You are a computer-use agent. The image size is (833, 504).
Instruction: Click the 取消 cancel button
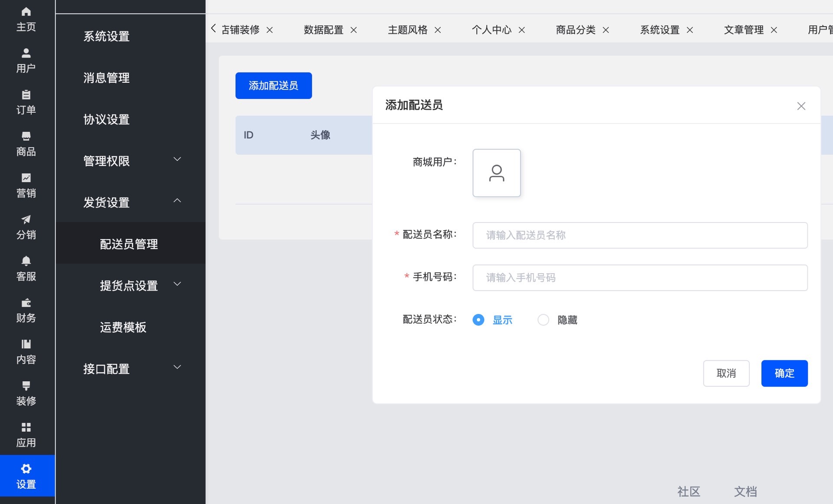tap(726, 373)
